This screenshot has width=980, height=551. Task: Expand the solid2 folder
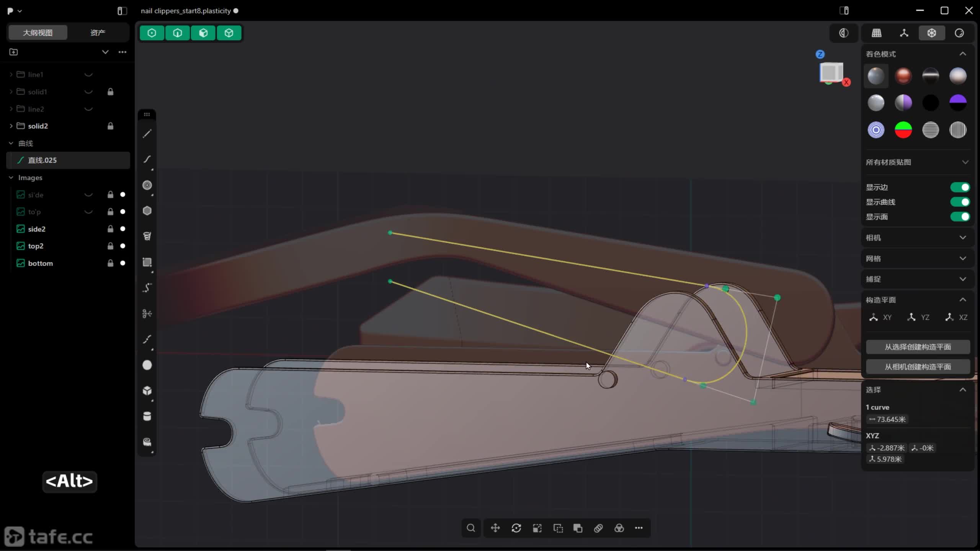[11, 126]
